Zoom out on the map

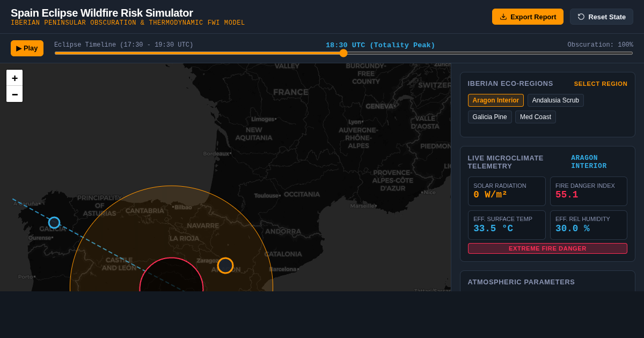click(14, 94)
